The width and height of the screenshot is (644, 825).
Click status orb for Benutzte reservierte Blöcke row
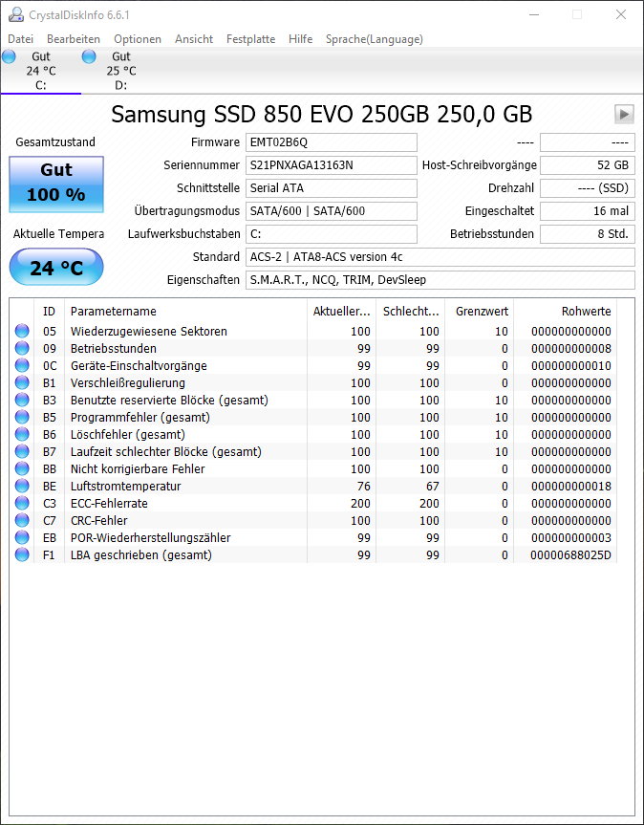[x=22, y=400]
